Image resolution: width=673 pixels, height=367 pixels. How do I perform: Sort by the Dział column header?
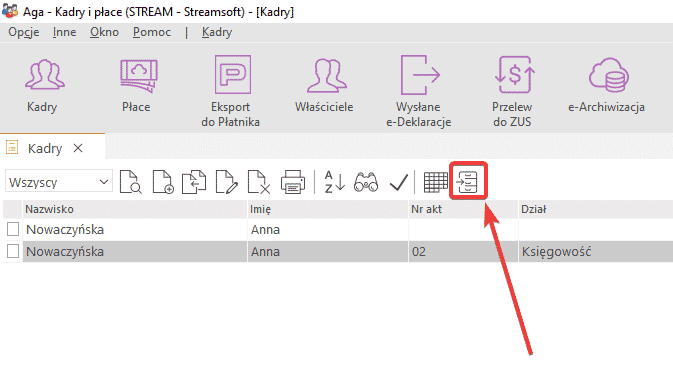point(596,209)
